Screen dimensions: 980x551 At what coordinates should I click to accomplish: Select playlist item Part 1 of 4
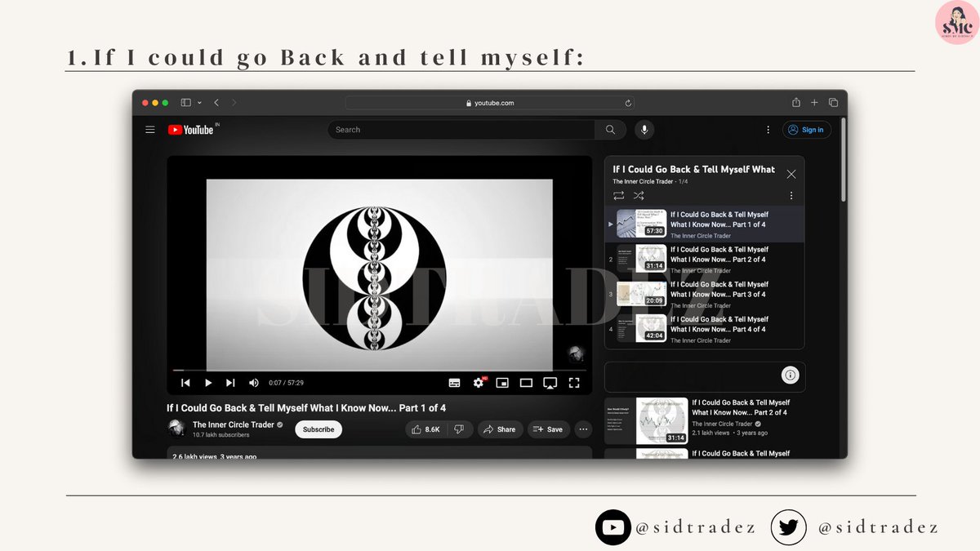705,224
